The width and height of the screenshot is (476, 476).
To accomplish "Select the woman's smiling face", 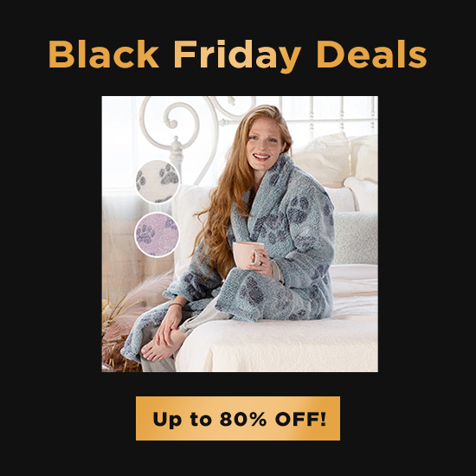I will click(263, 144).
